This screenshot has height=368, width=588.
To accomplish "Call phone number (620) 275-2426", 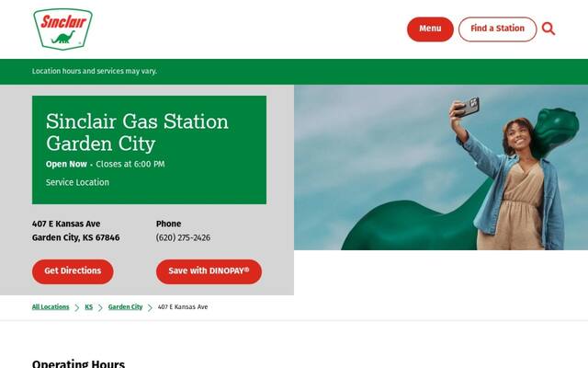I will pyautogui.click(x=183, y=237).
